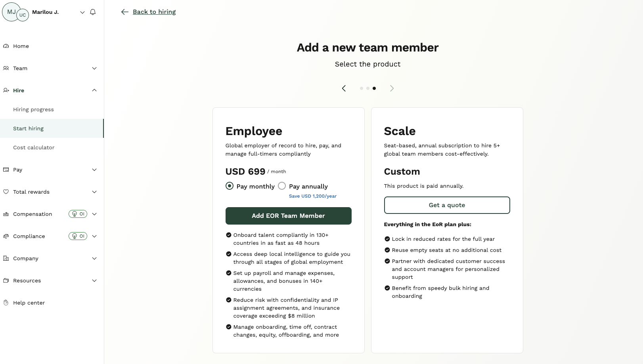Image resolution: width=643 pixels, height=364 pixels.
Task: Click the Back to hiring link
Action: [x=154, y=12]
